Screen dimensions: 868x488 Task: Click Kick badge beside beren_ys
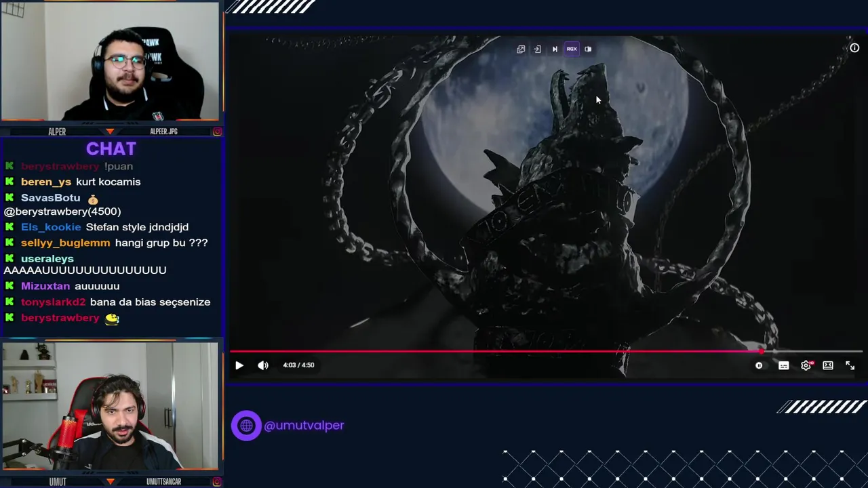pos(9,182)
